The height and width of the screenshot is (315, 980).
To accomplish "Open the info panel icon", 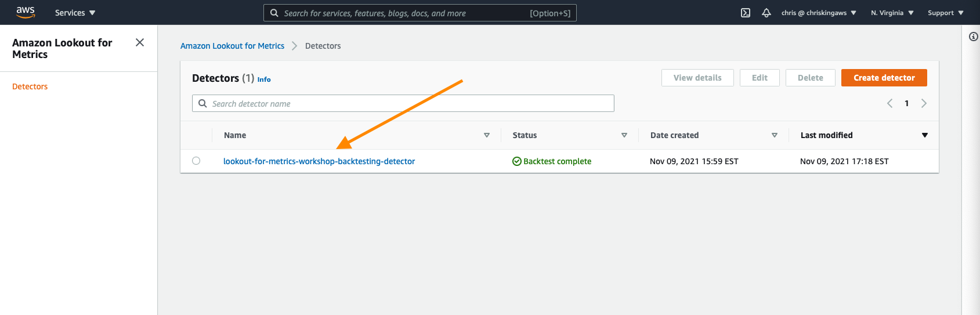I will coord(974,37).
